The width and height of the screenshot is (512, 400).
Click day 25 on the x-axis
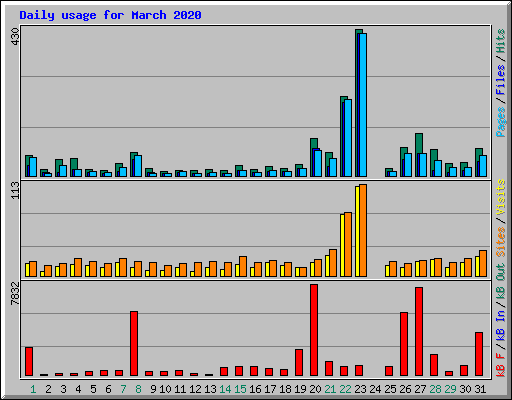point(390,389)
